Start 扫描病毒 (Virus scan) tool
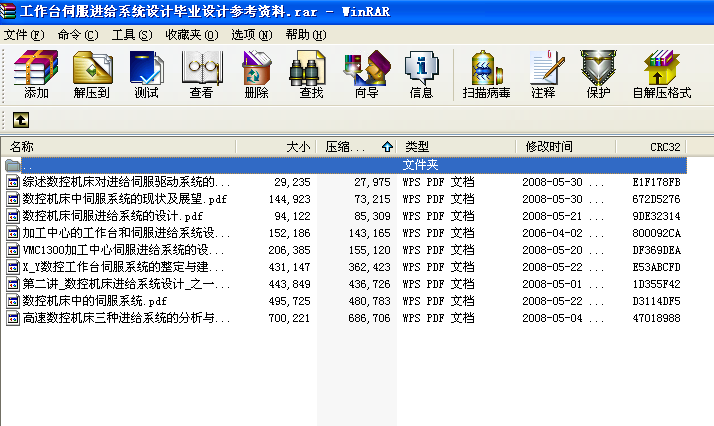The height and width of the screenshot is (426, 714). click(x=486, y=75)
